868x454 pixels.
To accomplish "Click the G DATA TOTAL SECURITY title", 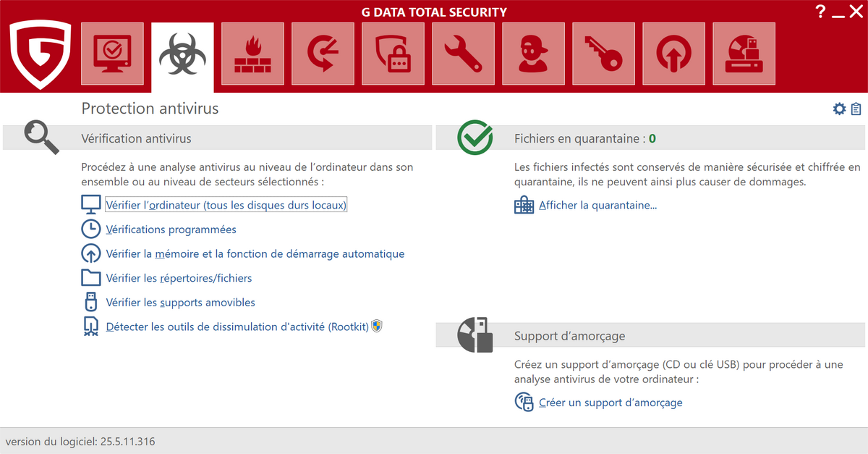I will 434,12.
